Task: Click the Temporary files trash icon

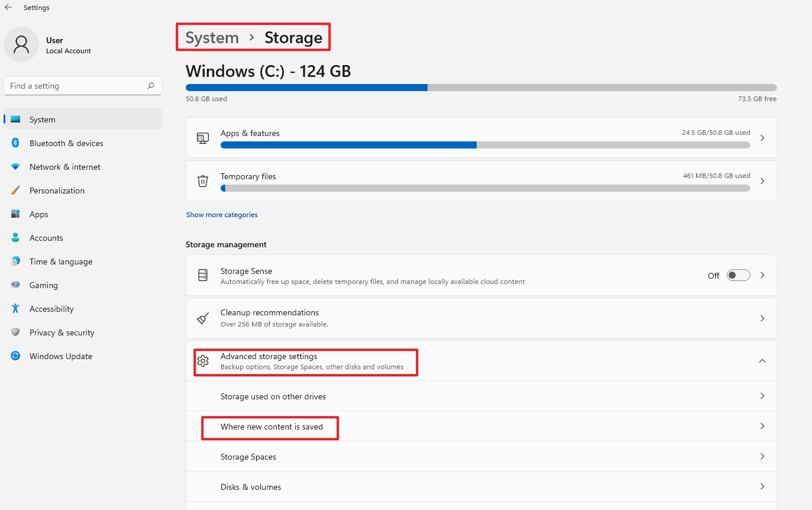Action: pyautogui.click(x=203, y=181)
